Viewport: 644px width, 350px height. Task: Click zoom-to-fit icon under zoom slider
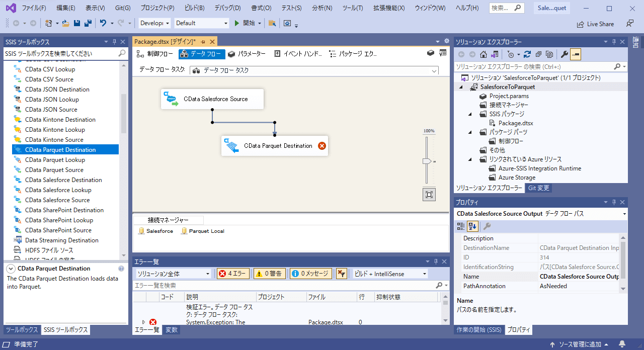click(429, 195)
